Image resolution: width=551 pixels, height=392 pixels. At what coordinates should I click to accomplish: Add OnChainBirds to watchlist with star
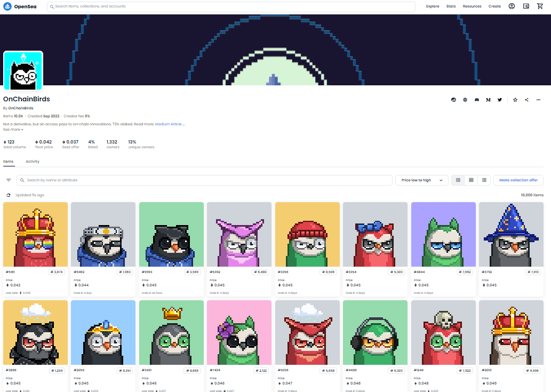[x=515, y=100]
